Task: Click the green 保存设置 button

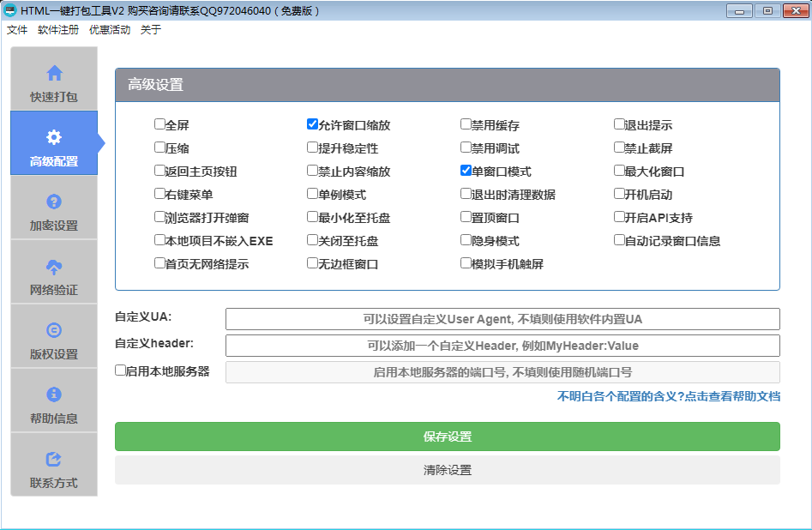Action: [x=448, y=437]
